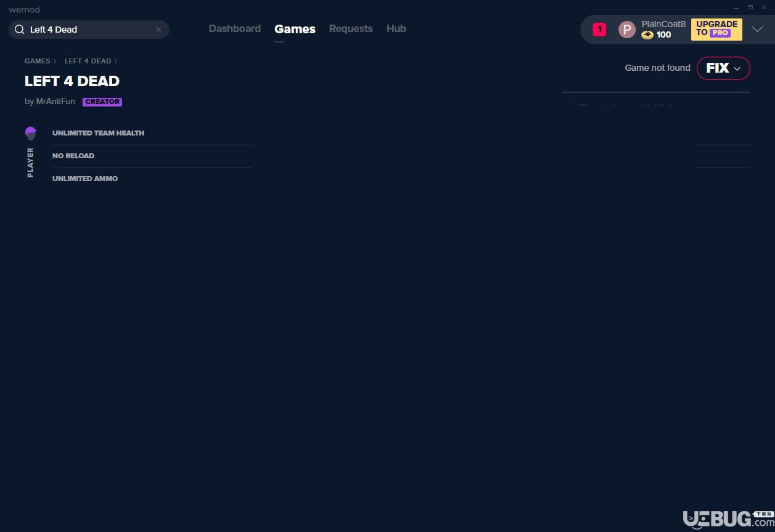Go to GAMES breadcrumb
775x532 pixels.
click(x=38, y=61)
